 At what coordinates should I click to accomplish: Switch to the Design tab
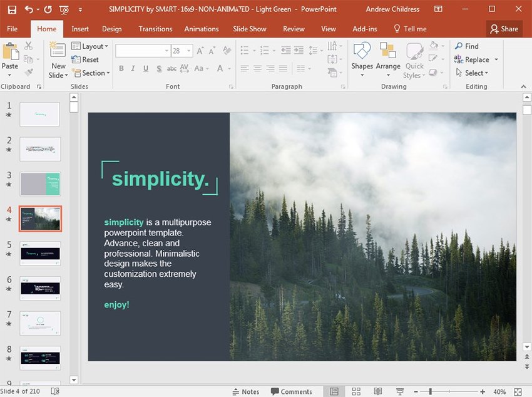click(x=111, y=29)
